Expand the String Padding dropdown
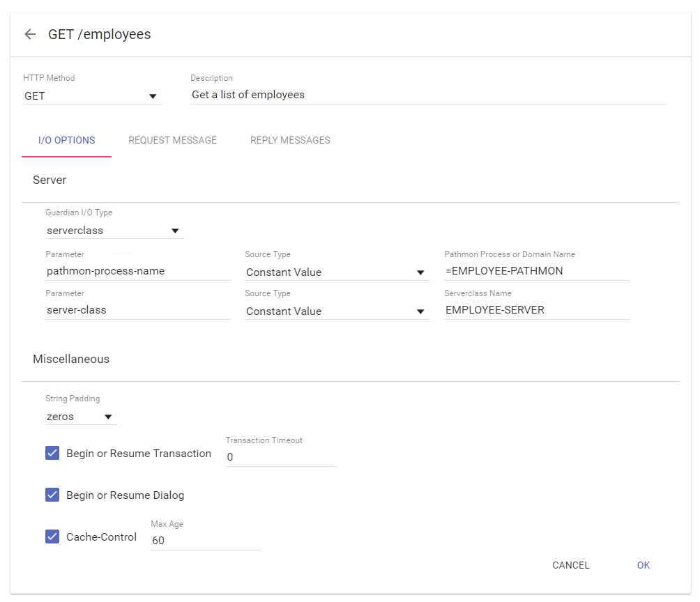700x602 pixels. tap(80, 417)
